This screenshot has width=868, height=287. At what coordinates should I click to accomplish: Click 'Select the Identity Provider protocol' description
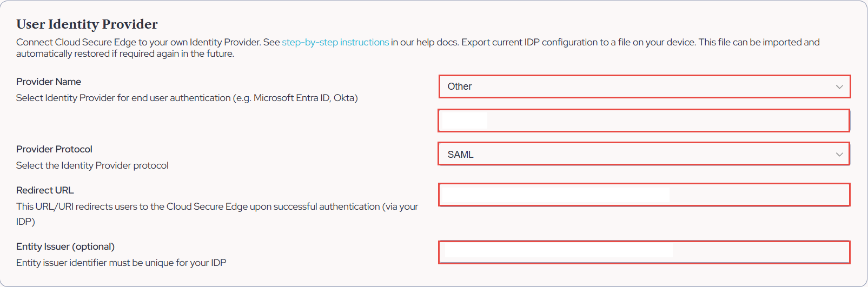click(92, 165)
